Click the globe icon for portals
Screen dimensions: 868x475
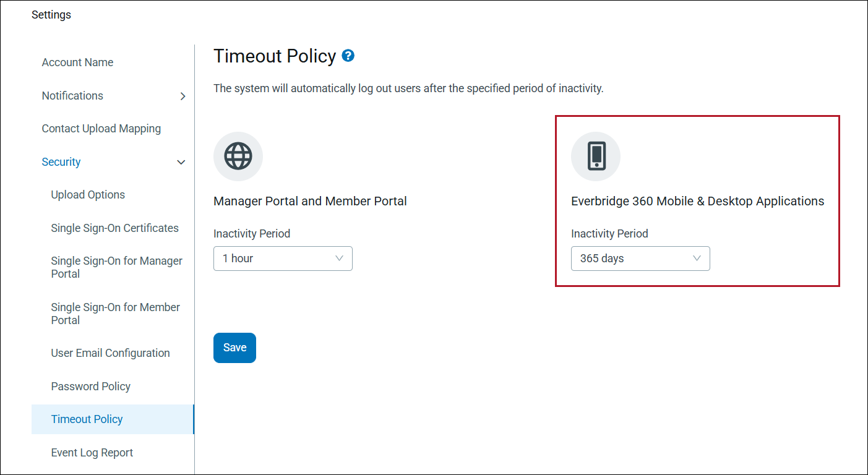(238, 156)
